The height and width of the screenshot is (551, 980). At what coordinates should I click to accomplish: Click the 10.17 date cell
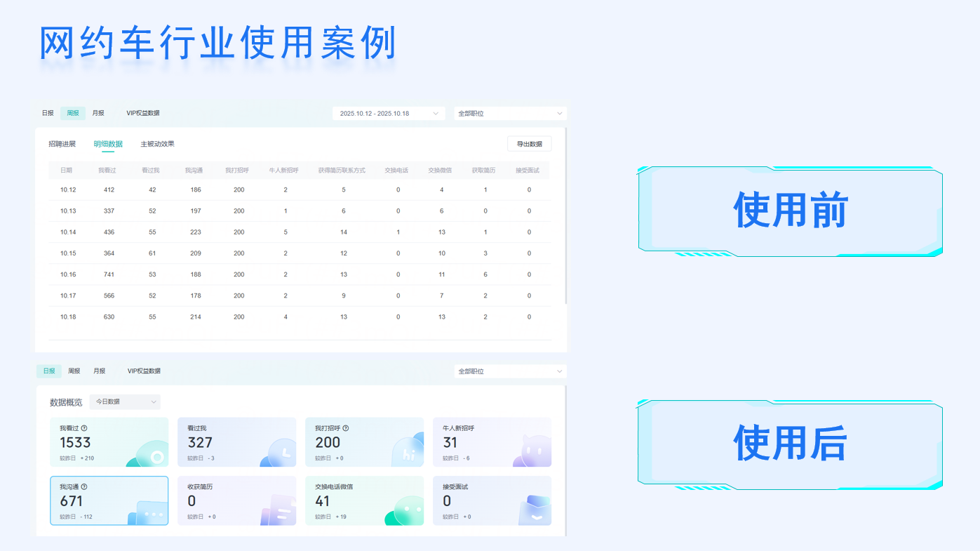(68, 296)
